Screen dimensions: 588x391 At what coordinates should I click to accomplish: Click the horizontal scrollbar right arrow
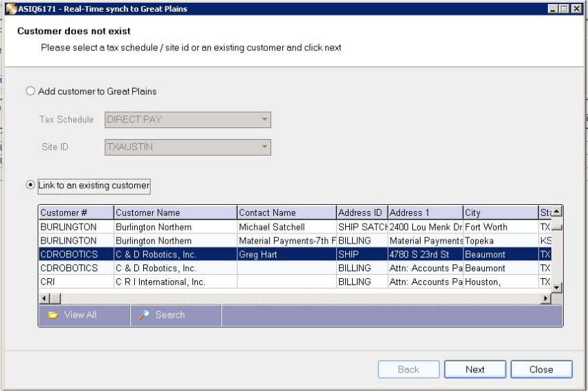(546, 299)
